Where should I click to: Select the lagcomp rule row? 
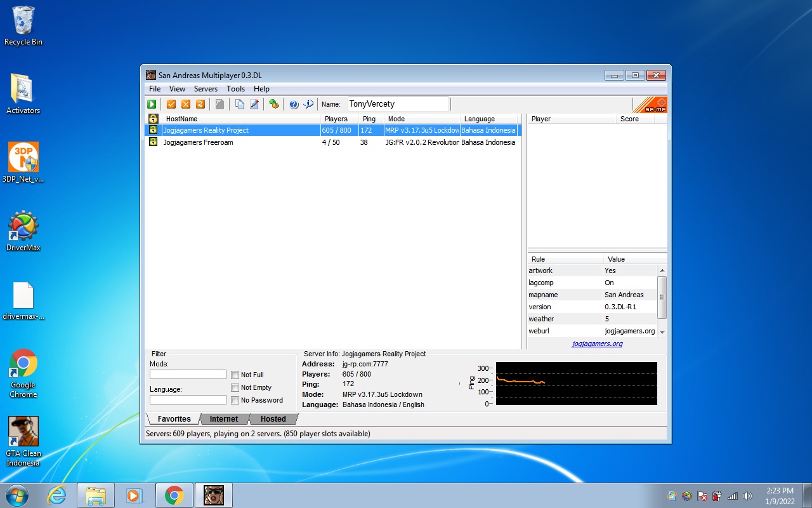pos(593,283)
